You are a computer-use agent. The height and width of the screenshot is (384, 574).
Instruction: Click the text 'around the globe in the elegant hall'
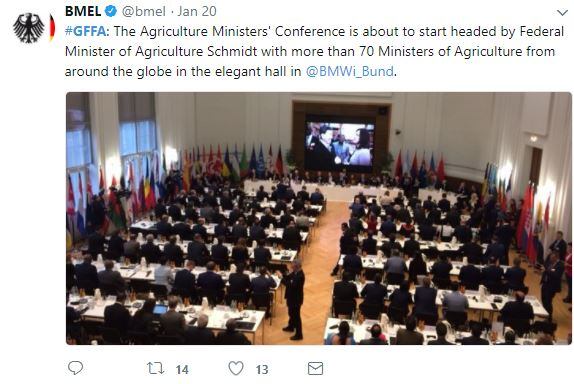[175, 71]
